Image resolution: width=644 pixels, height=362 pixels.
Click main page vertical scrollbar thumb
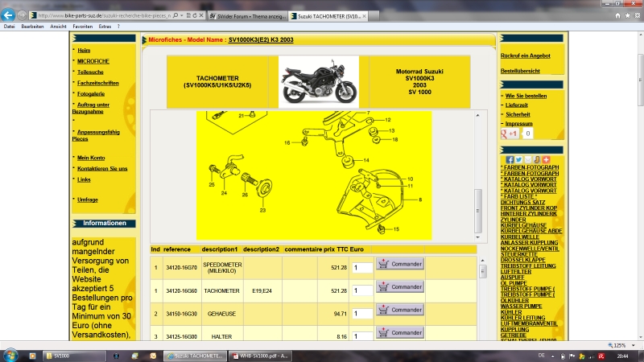641,80
